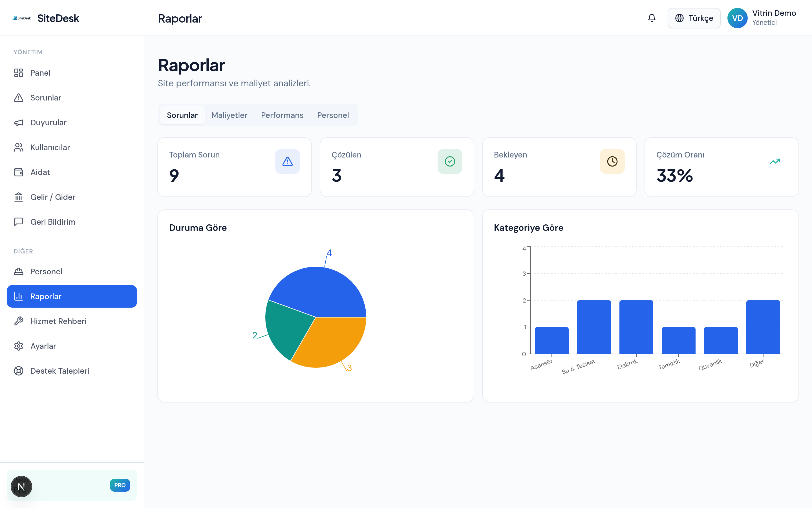Select Personel under DİĞER section
This screenshot has width=812, height=508.
coord(72,271)
